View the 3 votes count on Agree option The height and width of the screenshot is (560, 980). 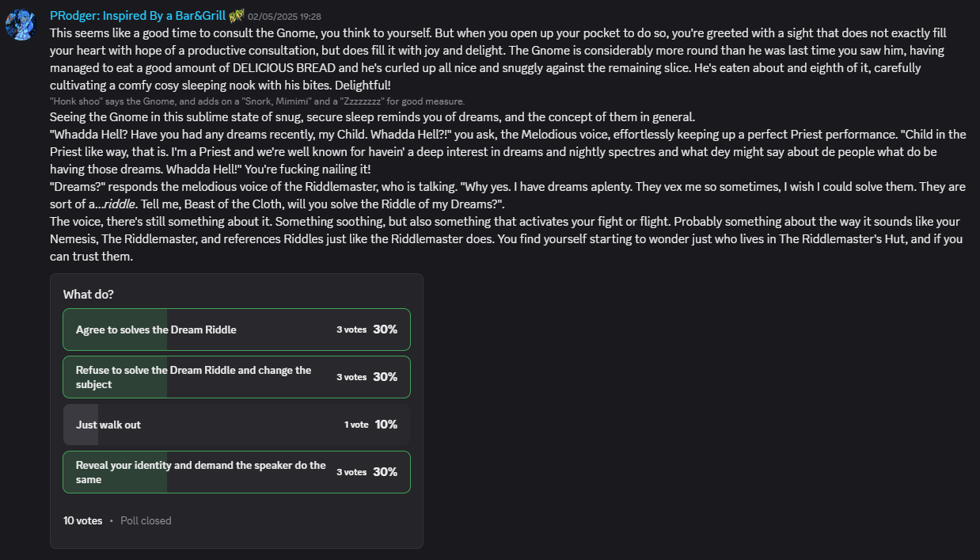click(351, 330)
